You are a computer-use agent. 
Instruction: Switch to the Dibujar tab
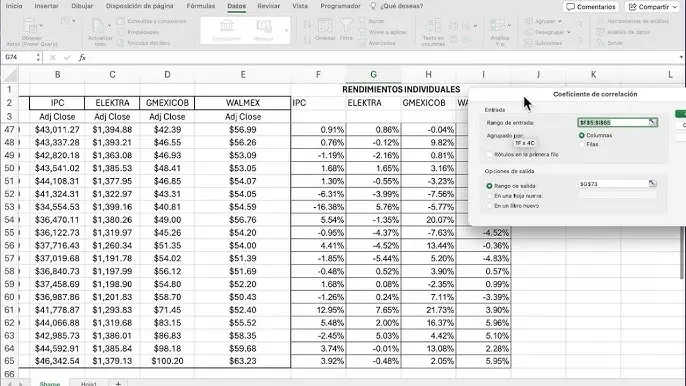point(82,6)
